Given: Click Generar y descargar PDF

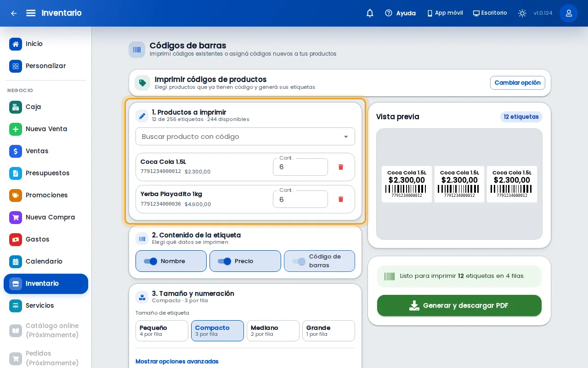Looking at the screenshot, I should point(459,305).
